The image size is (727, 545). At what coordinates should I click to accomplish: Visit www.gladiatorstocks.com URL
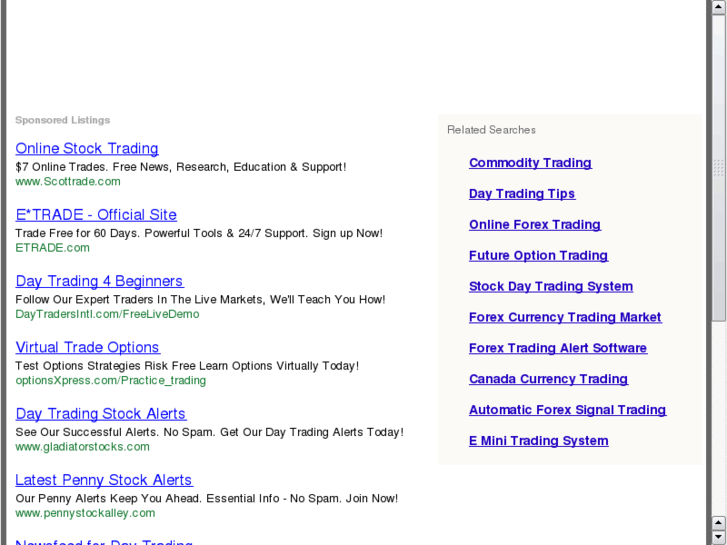coord(83,447)
